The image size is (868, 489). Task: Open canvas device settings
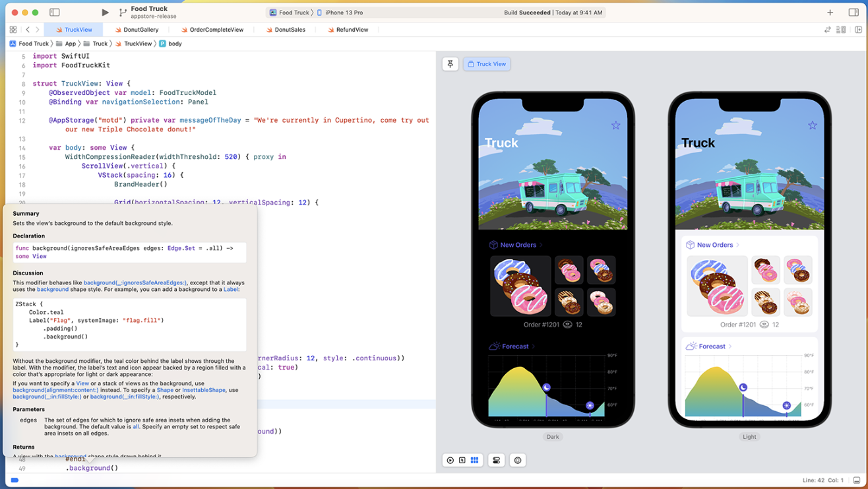click(497, 460)
